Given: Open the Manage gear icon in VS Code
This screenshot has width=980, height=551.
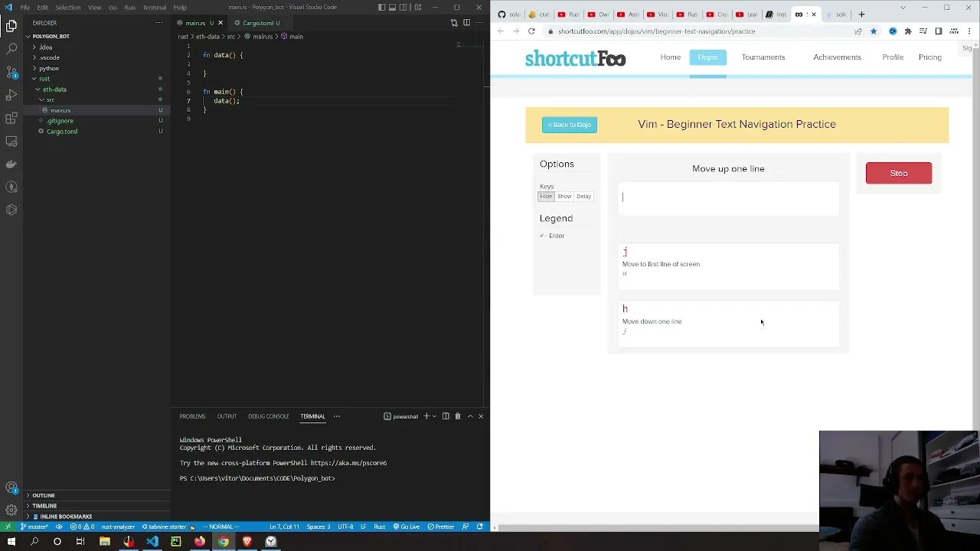Looking at the screenshot, I should 11,510.
